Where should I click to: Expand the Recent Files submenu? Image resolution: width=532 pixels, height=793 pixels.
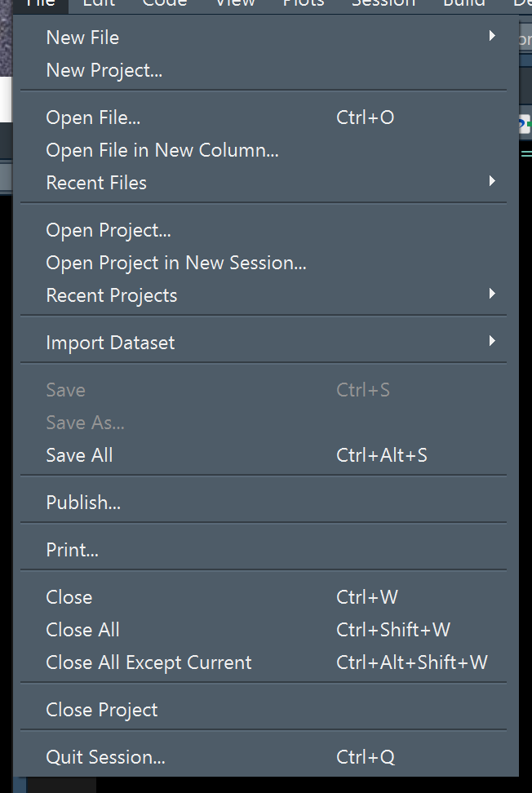(96, 183)
